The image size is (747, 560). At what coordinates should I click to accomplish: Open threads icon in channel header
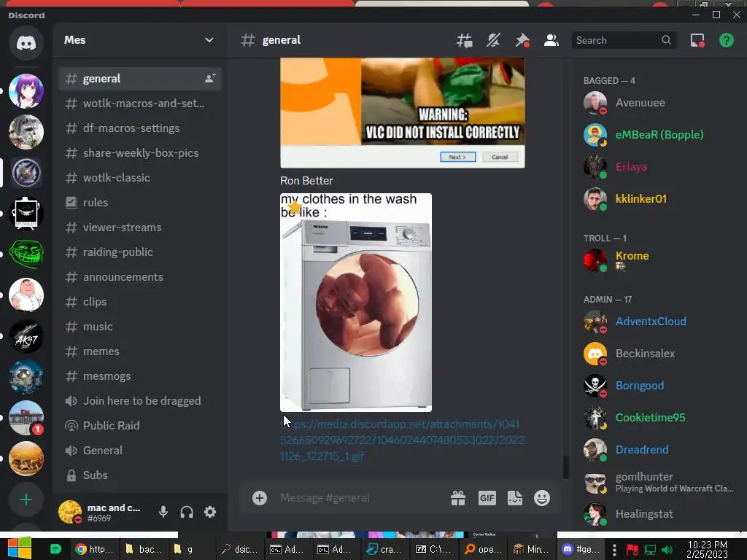(464, 41)
